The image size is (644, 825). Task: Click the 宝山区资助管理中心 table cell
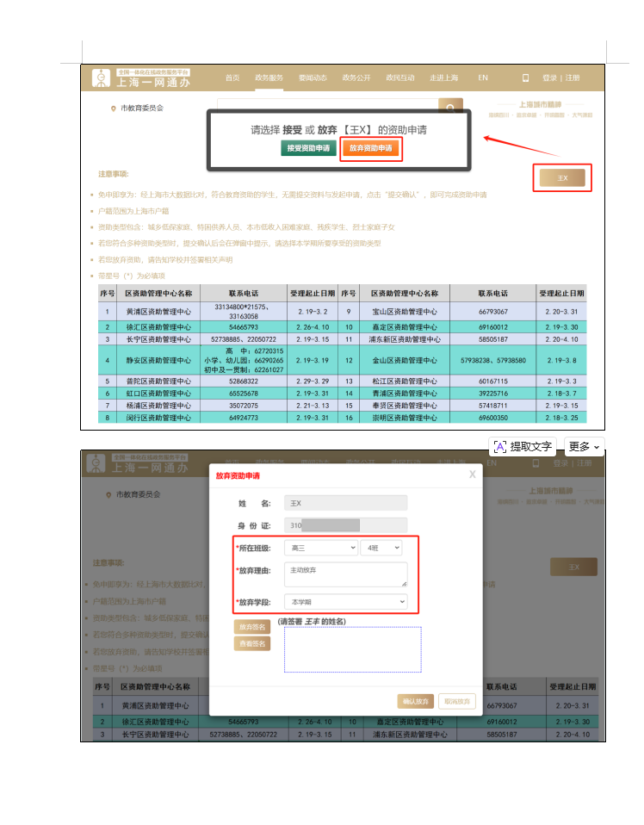[x=405, y=312]
